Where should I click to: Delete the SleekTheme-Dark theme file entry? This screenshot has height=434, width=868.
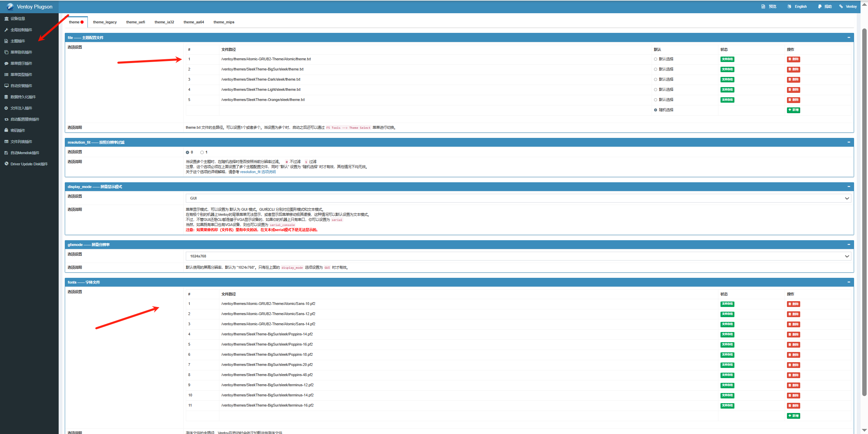point(793,80)
